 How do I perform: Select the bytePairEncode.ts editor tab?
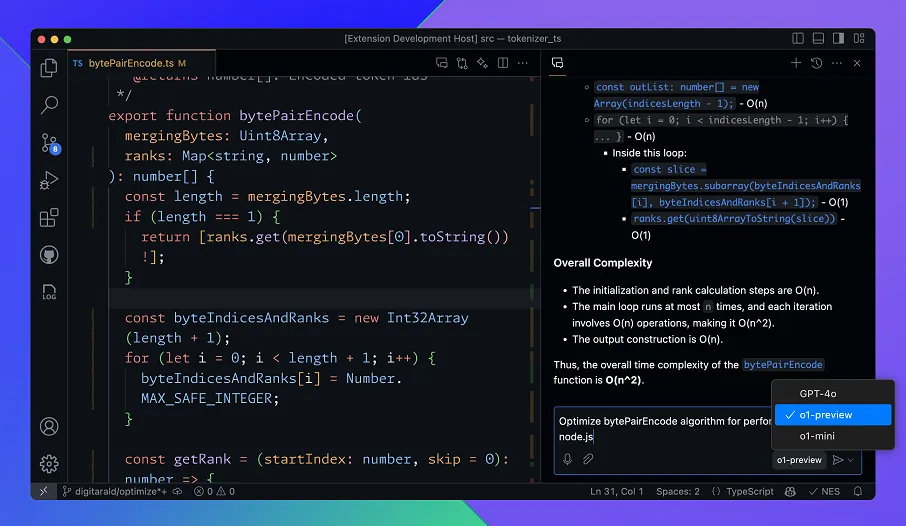[x=142, y=63]
